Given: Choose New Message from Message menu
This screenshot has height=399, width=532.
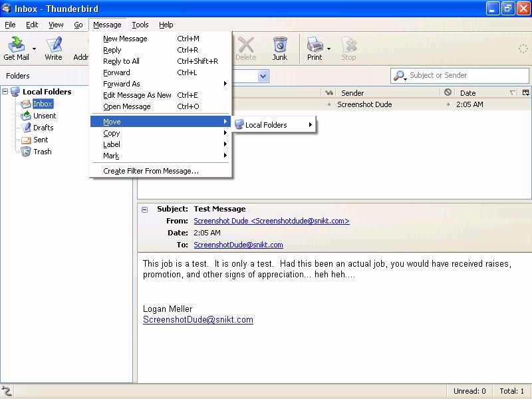Looking at the screenshot, I should point(161,39).
